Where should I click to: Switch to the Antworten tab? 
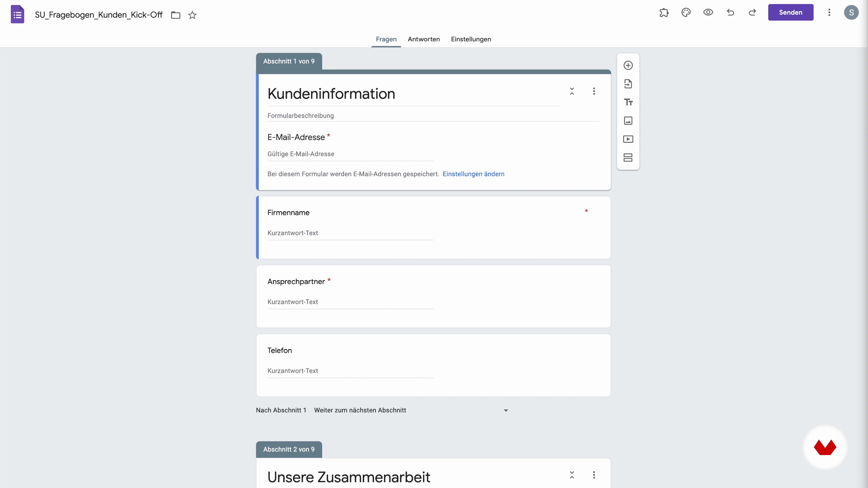(x=424, y=39)
